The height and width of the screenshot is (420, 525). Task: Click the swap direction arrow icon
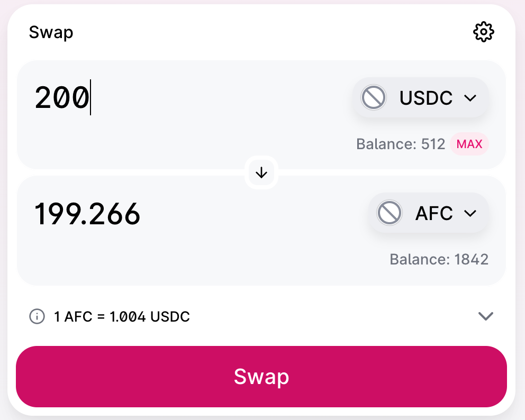(x=261, y=172)
